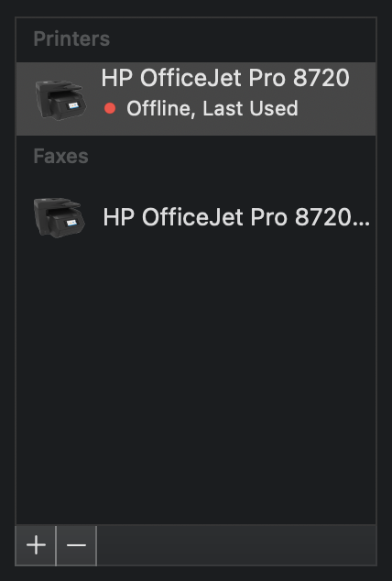Viewport: 392px width, 581px height.
Task: Click blank space right of Faxes header
Action: (232, 156)
